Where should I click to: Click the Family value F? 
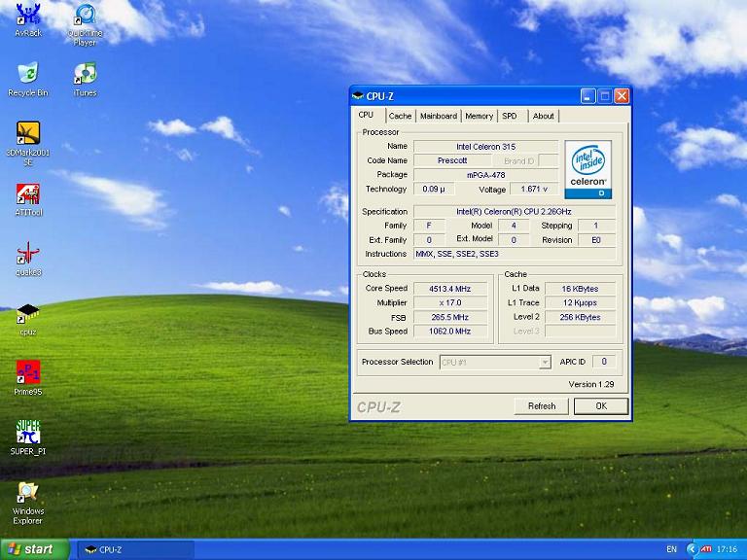click(429, 226)
